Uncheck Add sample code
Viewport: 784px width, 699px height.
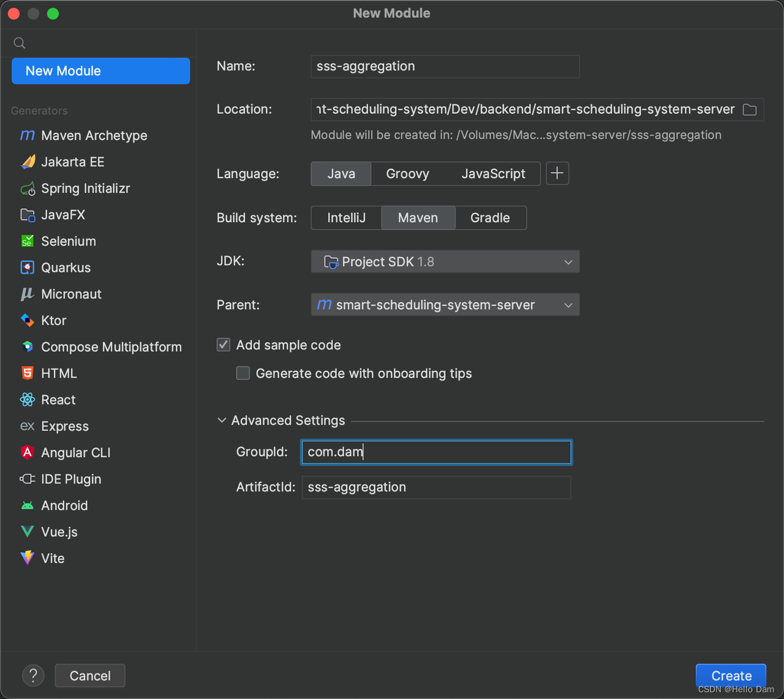click(x=224, y=345)
